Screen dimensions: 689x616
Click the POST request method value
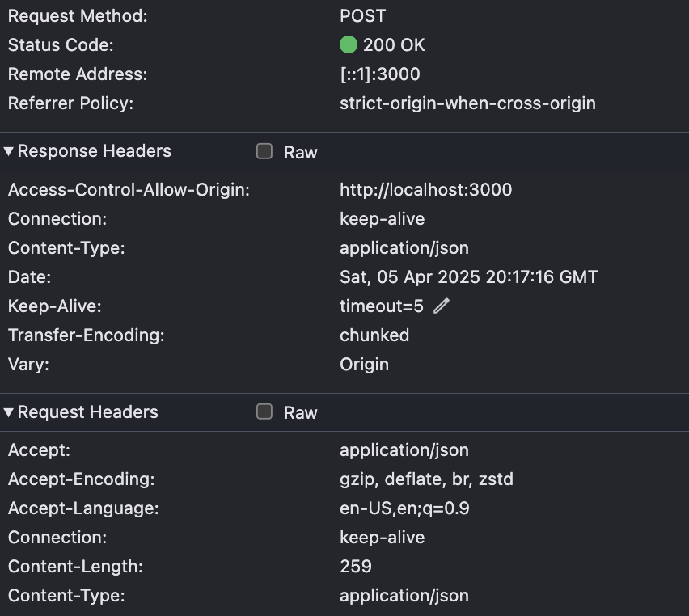[x=362, y=16]
